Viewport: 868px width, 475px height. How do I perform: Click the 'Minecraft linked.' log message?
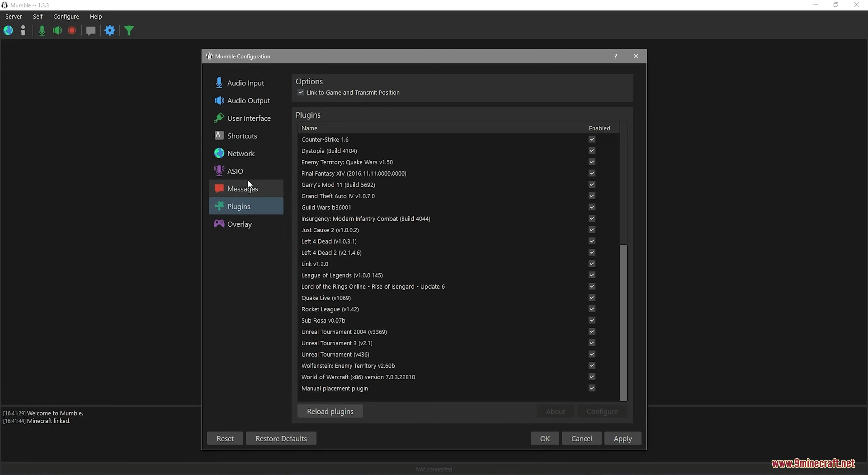click(x=49, y=421)
